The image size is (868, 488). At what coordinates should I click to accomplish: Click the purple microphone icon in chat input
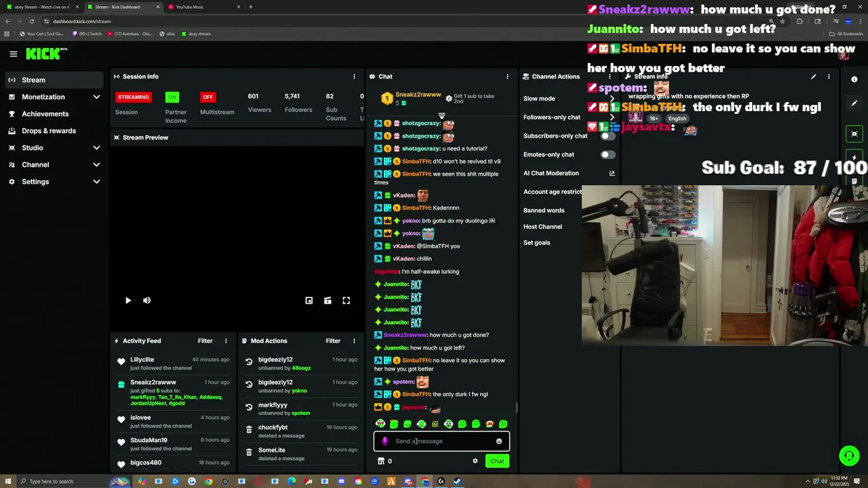pyautogui.click(x=385, y=441)
